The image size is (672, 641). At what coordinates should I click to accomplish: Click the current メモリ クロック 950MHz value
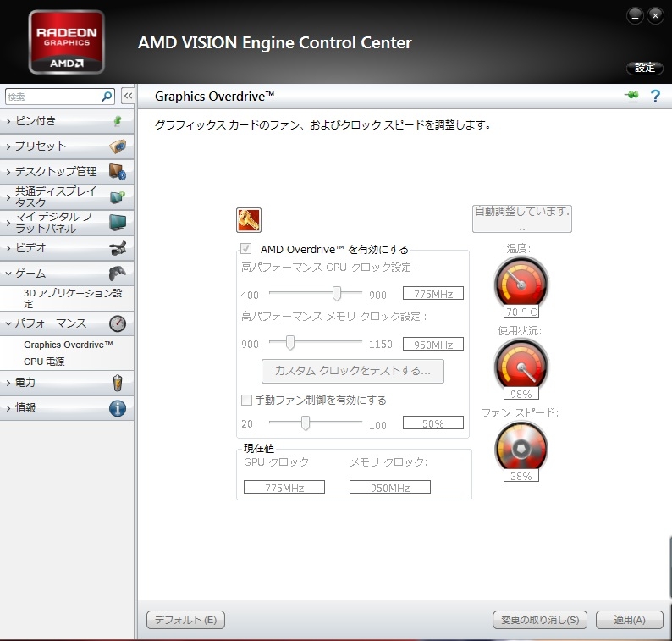pos(390,487)
